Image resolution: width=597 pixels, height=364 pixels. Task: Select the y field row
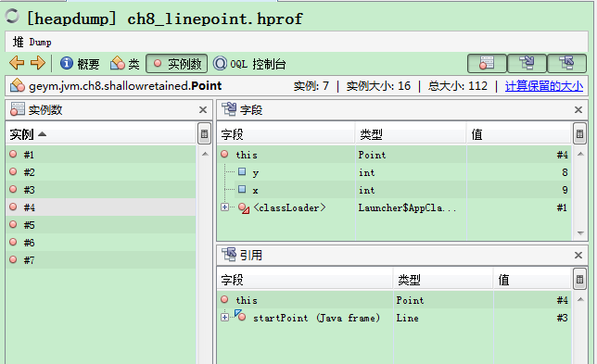394,172
